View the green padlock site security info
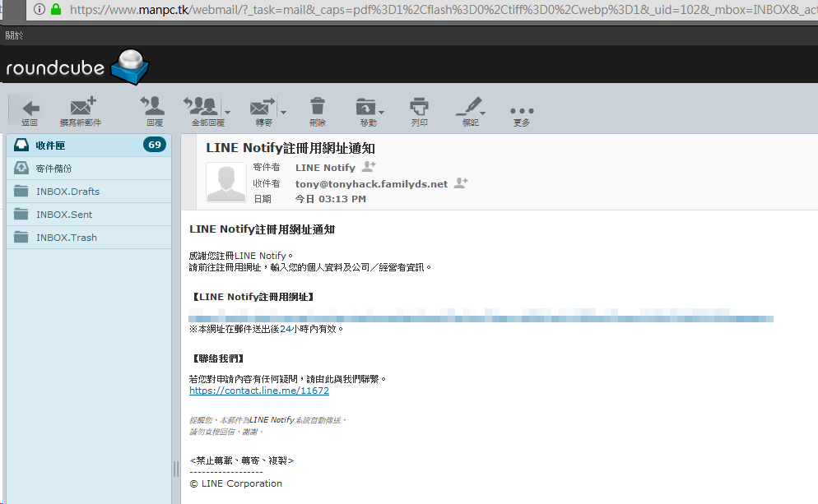 pos(56,9)
